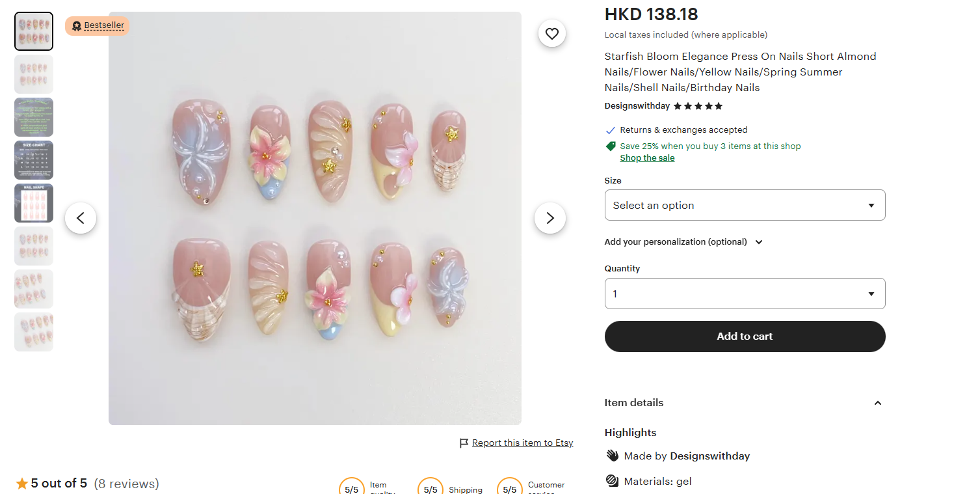Open the Size selection dropdown

744,205
